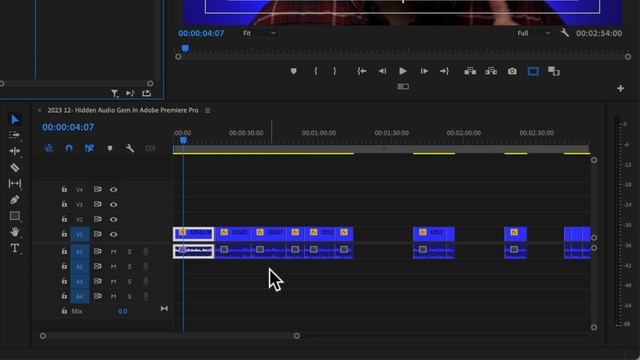Click the Mix track expand arrows icon

164,308
